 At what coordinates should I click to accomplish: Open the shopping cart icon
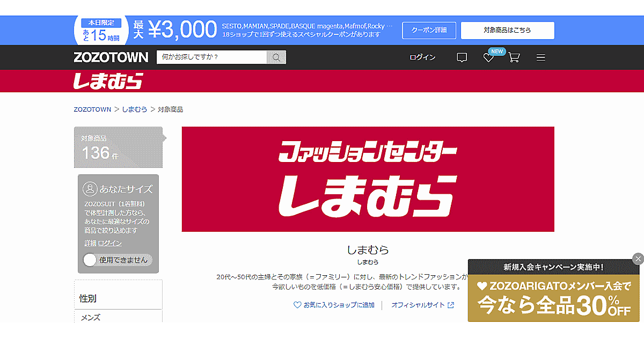(514, 57)
